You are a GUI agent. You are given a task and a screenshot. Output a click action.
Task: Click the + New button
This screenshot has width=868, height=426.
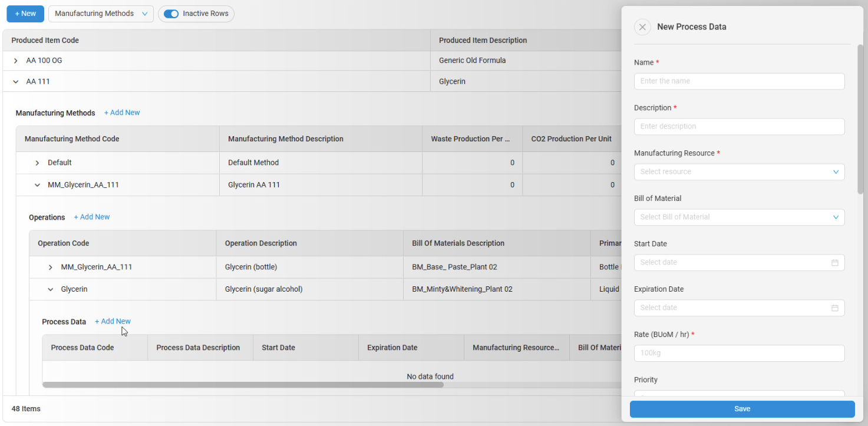(25, 14)
